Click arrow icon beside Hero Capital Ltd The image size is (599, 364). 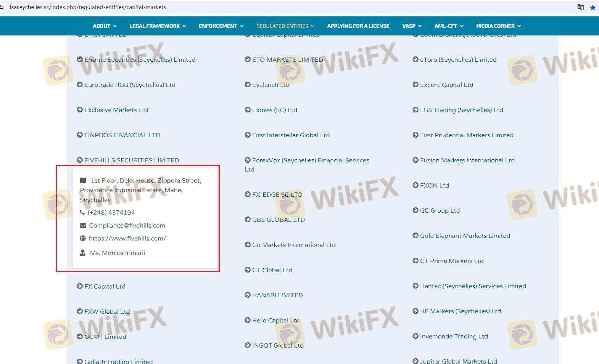tap(248, 320)
